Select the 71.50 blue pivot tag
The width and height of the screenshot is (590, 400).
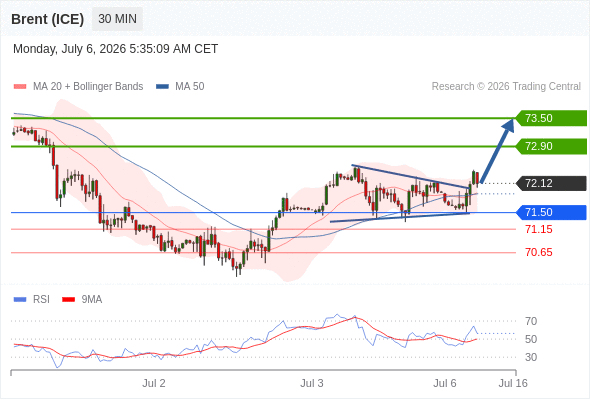click(x=551, y=213)
